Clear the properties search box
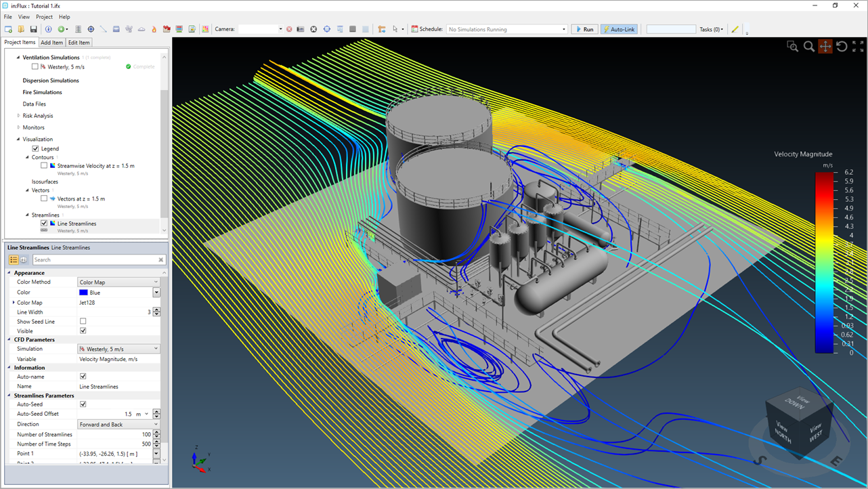The height and width of the screenshot is (489, 868). (x=160, y=259)
